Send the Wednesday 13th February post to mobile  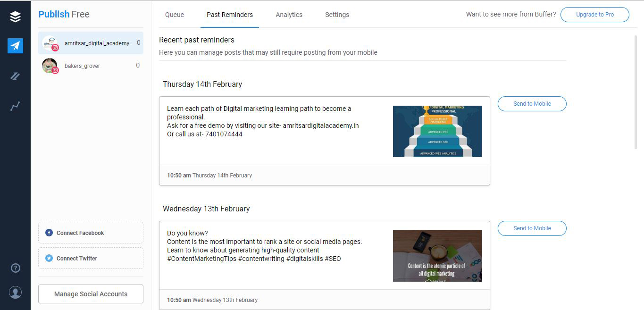click(x=532, y=228)
